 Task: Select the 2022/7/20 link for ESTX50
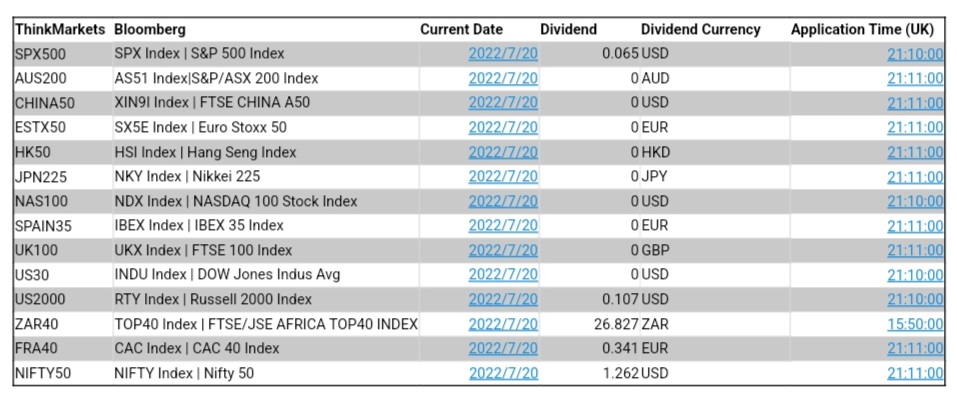pos(503,127)
